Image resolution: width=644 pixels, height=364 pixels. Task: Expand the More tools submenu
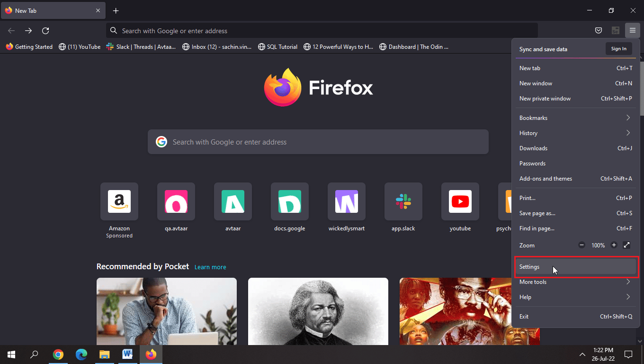(575, 282)
